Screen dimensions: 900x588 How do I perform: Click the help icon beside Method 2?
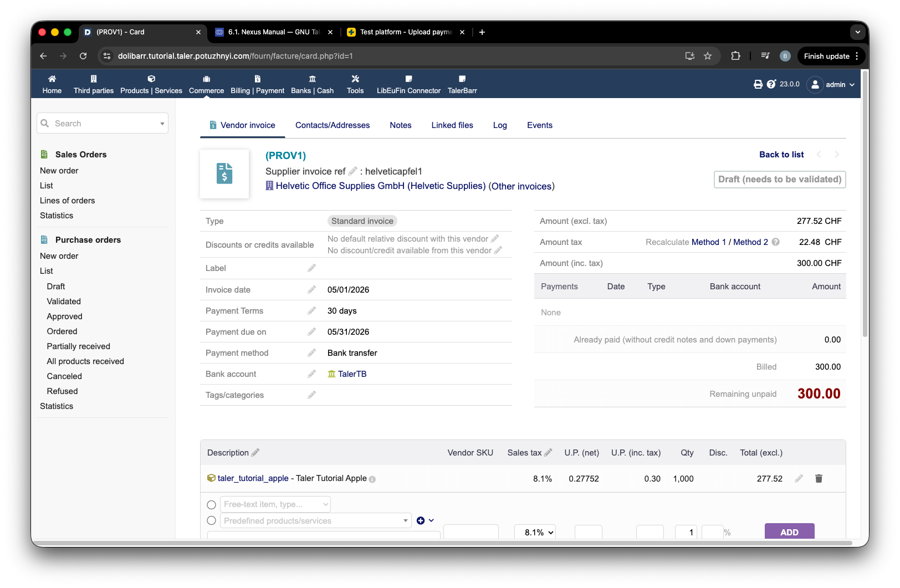pyautogui.click(x=776, y=242)
